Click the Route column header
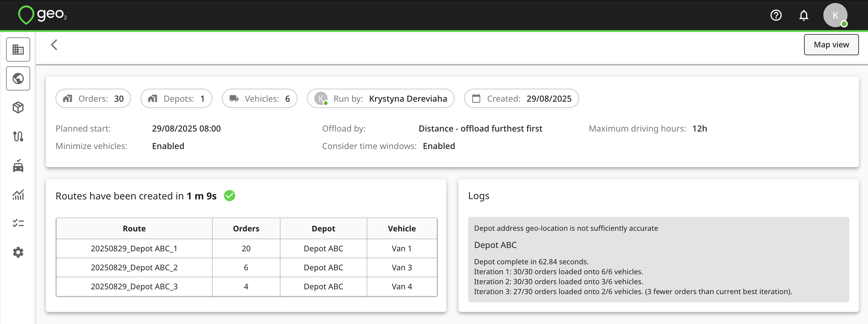The width and height of the screenshot is (868, 324). [134, 229]
